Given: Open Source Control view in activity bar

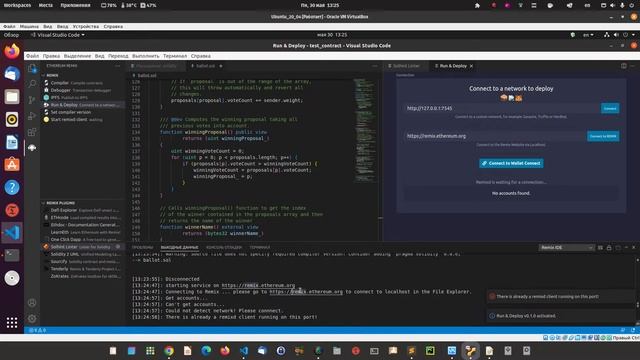Looking at the screenshot, I should pos(32,100).
